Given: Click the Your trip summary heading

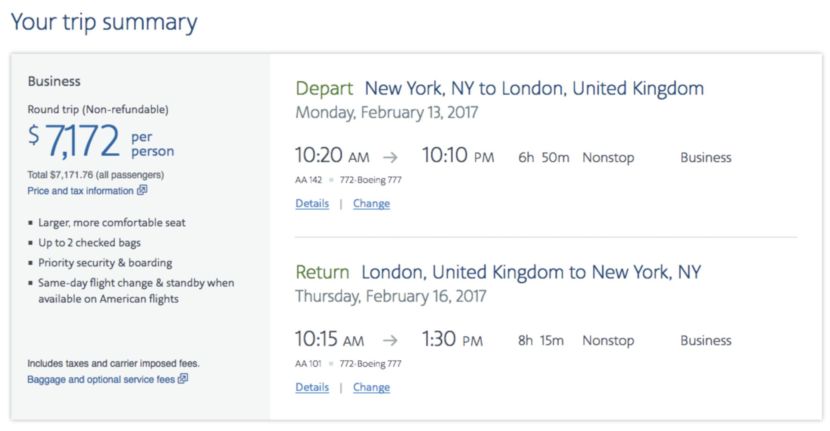Looking at the screenshot, I should point(104,22).
